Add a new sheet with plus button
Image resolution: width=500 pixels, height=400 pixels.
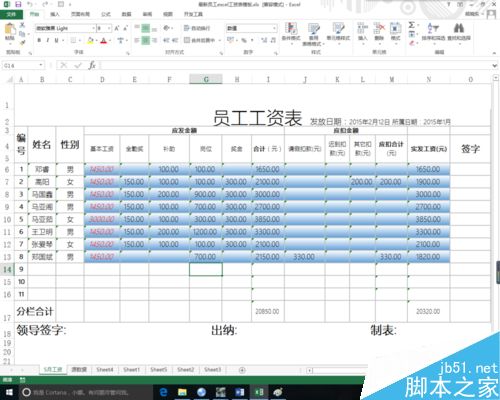[x=242, y=370]
